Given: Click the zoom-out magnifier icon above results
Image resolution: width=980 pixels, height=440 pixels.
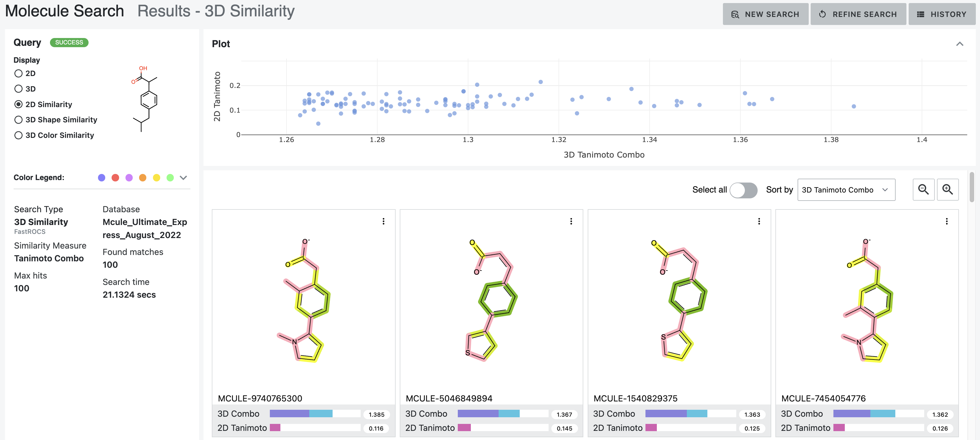Looking at the screenshot, I should point(923,189).
